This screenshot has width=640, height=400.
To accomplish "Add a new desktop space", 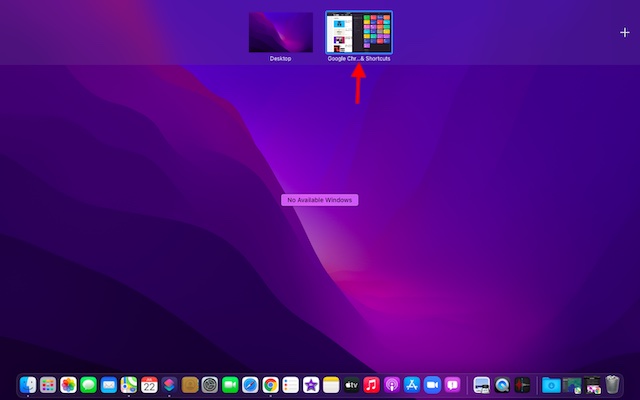I will 624,32.
